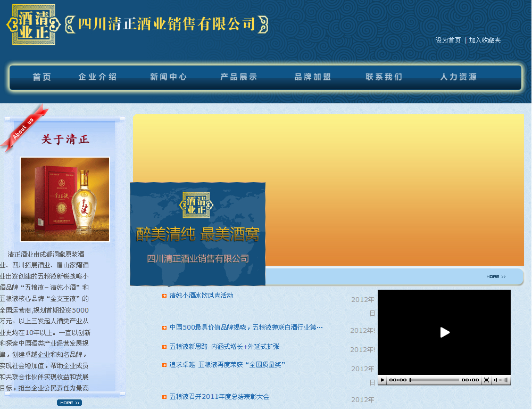Click the small play button in the video control bar
Screen dimensions: 532x409
383,380
